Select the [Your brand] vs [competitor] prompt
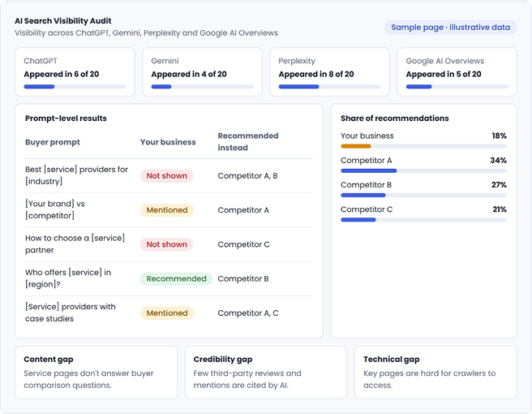This screenshot has width=532, height=414. click(x=55, y=209)
